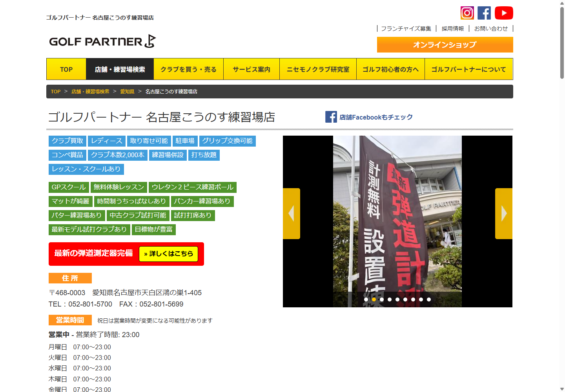Click the バンカー練習場あり green tag
Viewport: 565px width, 392px height.
(202, 201)
